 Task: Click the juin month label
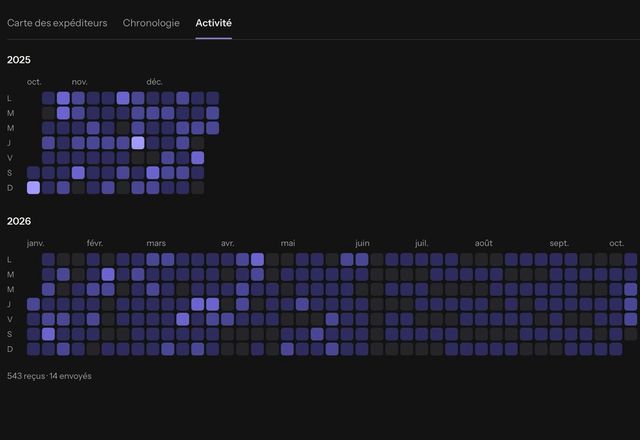pyautogui.click(x=362, y=243)
